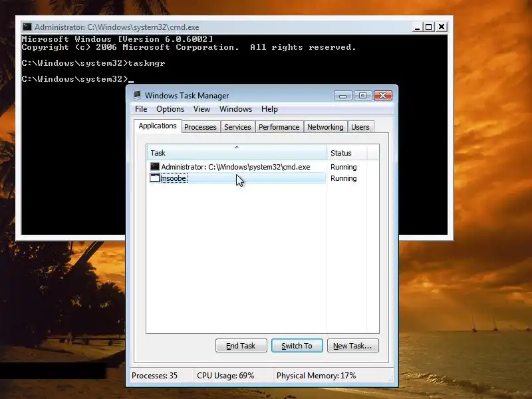The width and height of the screenshot is (532, 399).
Task: Click the Windows Task Manager title text
Action: [x=187, y=96]
